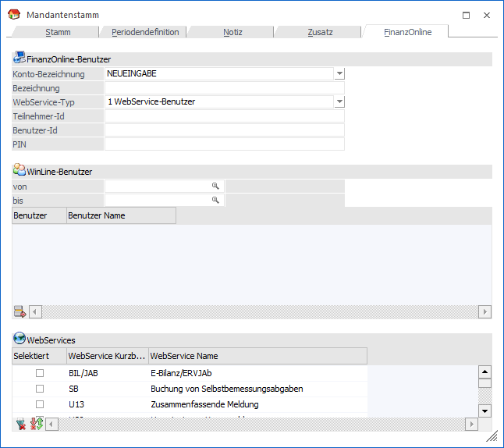The height and width of the screenshot is (448, 504).
Task: Open the Konto-Bezeichnung dropdown
Action: click(339, 73)
